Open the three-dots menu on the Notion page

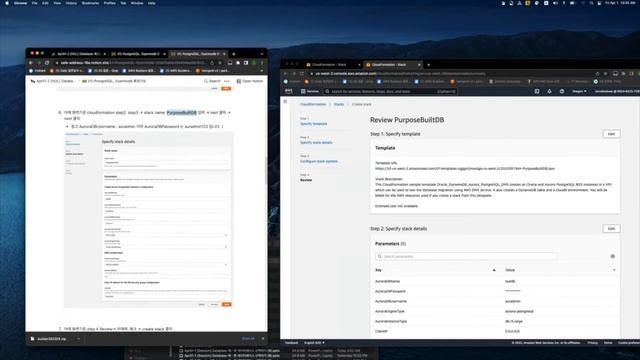point(227,81)
